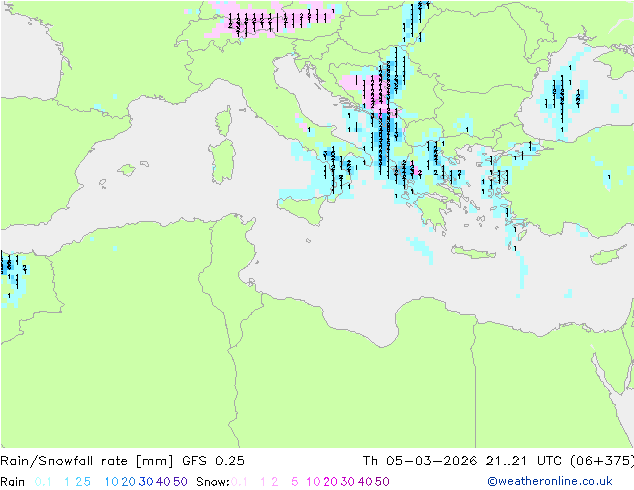Click the island of Mallorca on the map
The height and width of the screenshot is (490, 634).
coord(127,170)
